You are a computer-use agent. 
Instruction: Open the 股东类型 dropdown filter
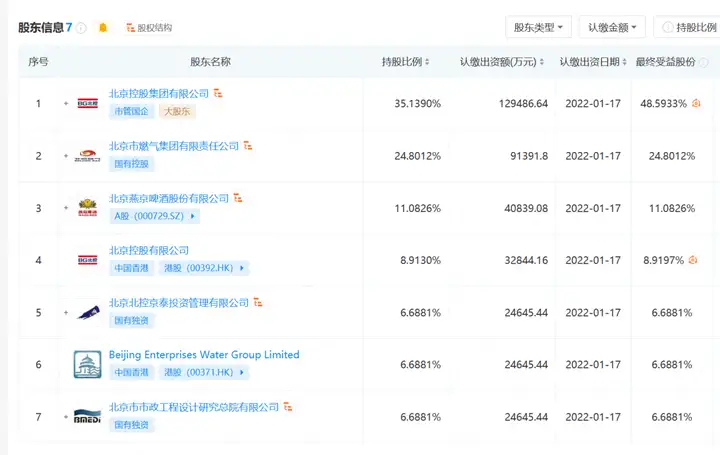(538, 28)
